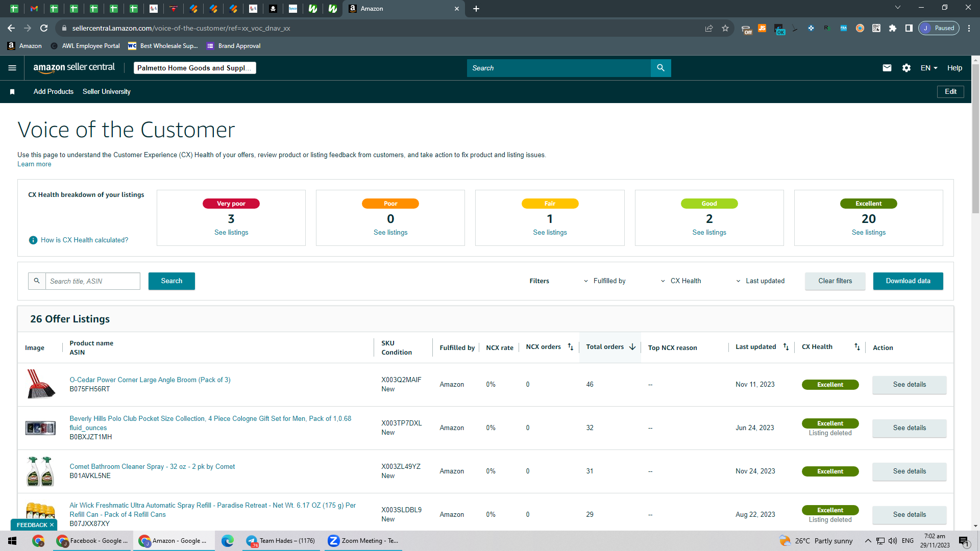Go back in browser history

click(11, 28)
